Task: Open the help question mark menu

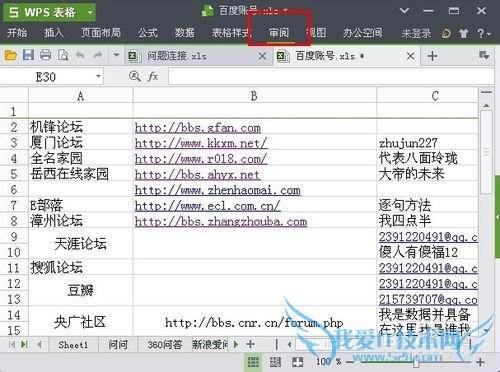Action: (x=484, y=33)
